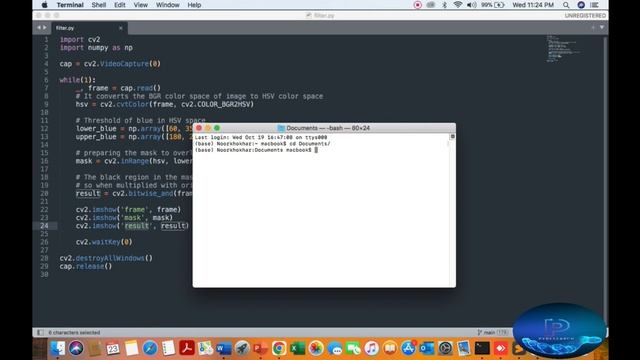Image resolution: width=640 pixels, height=360 pixels.
Task: Open Microsoft Excel from the Dock
Action: (298, 348)
